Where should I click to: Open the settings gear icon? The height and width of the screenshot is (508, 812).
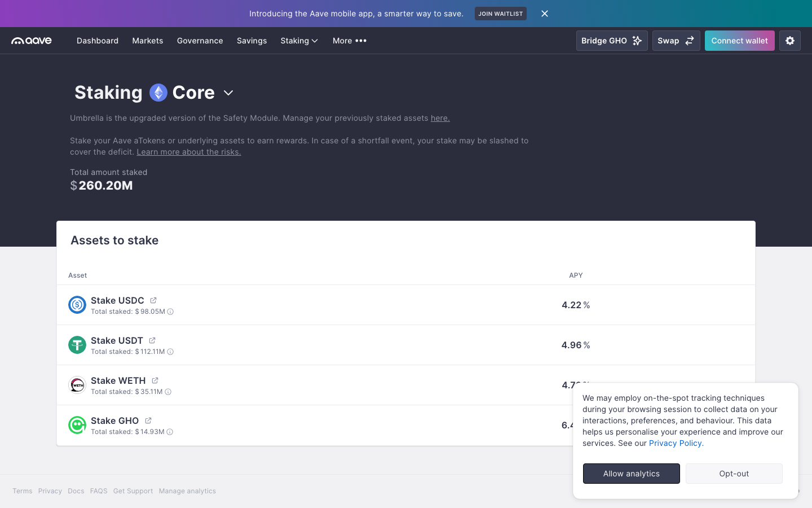pos(789,41)
